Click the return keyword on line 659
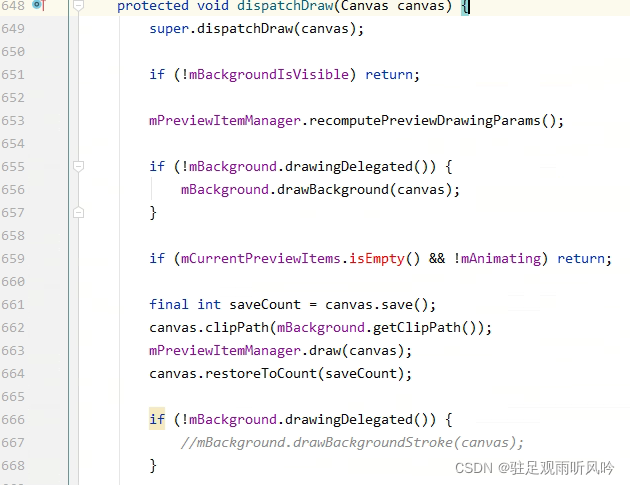This screenshot has height=485, width=630. tap(581, 258)
